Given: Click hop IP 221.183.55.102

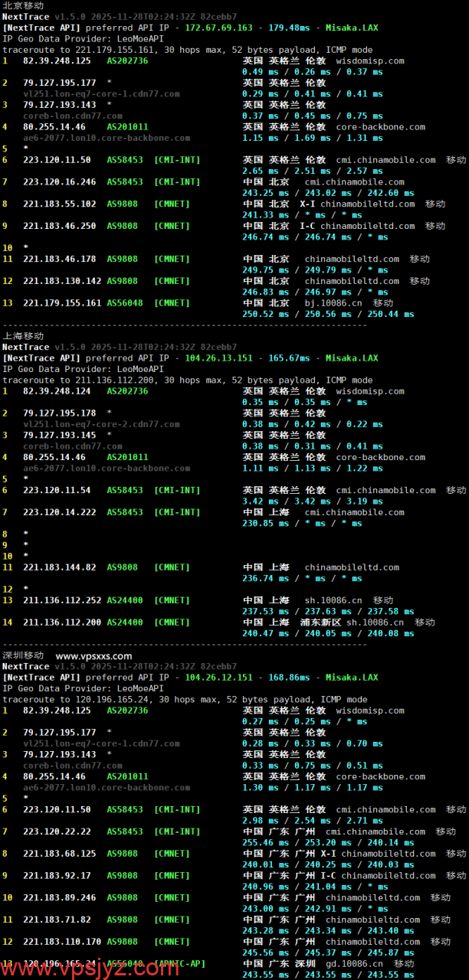Looking at the screenshot, I should (60, 204).
